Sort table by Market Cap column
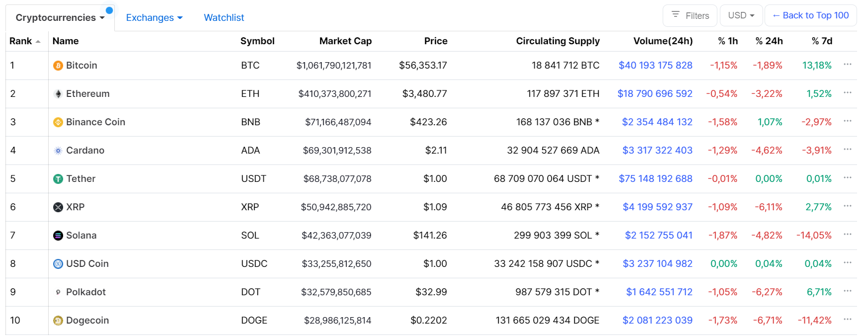The height and width of the screenshot is (336, 868). point(345,41)
